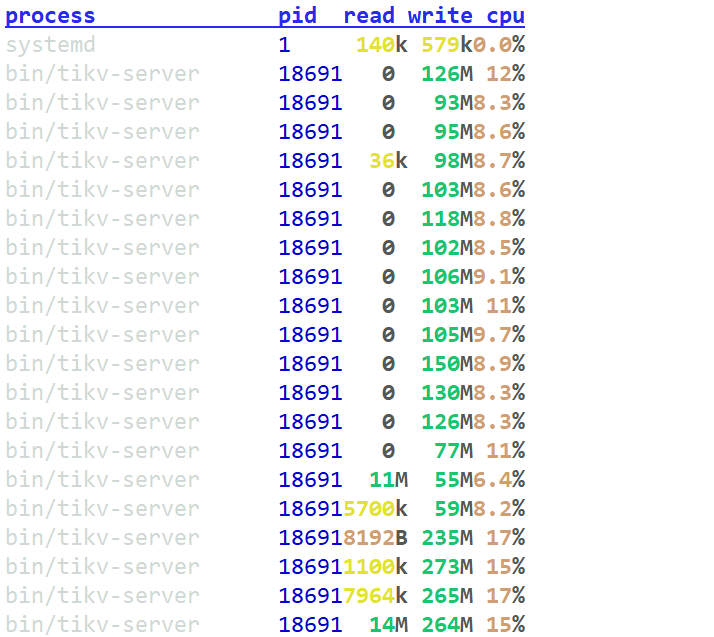This screenshot has width=714, height=637.
Task: Click tikv-server name in the 93M row
Action: click(102, 103)
